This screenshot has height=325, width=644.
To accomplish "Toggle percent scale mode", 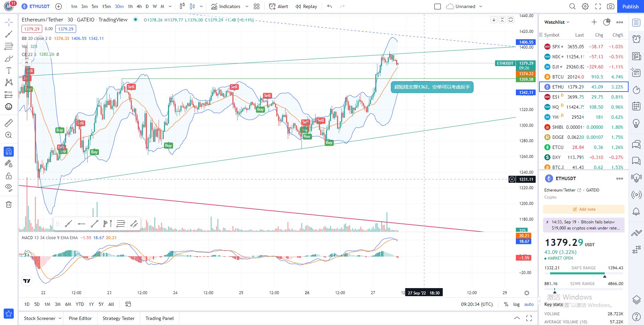I will click(506, 304).
